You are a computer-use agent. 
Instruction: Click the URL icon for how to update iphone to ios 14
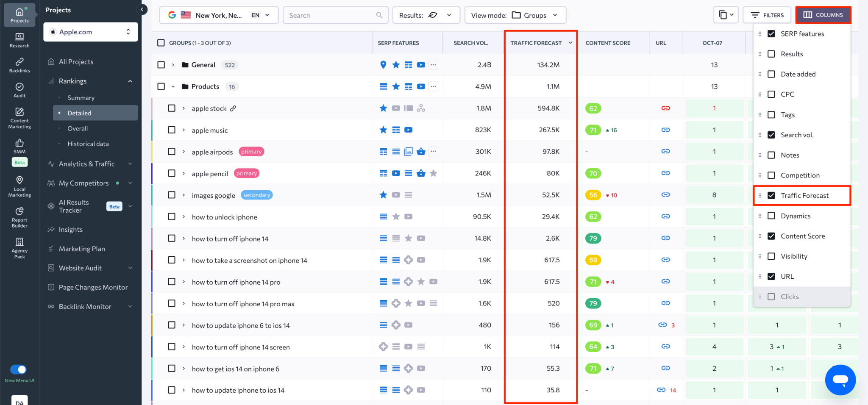pyautogui.click(x=661, y=390)
